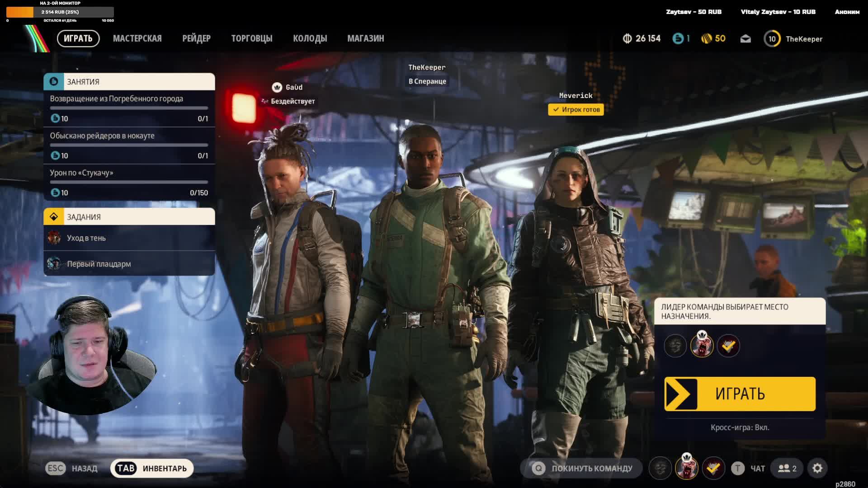868x488 pixels.
Task: Click progress bar for Урон по «Стукачу»
Action: pyautogui.click(x=129, y=182)
